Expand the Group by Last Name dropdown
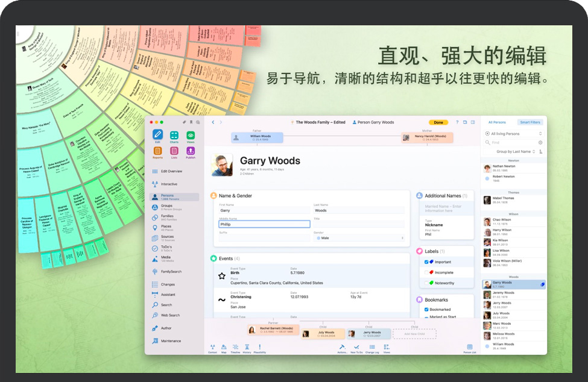The width and height of the screenshot is (588, 382). 516,152
